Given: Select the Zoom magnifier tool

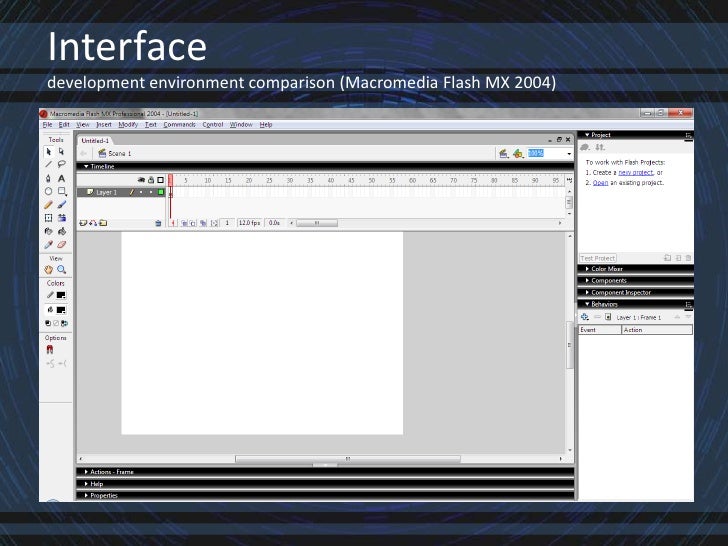Looking at the screenshot, I should pyautogui.click(x=62, y=270).
